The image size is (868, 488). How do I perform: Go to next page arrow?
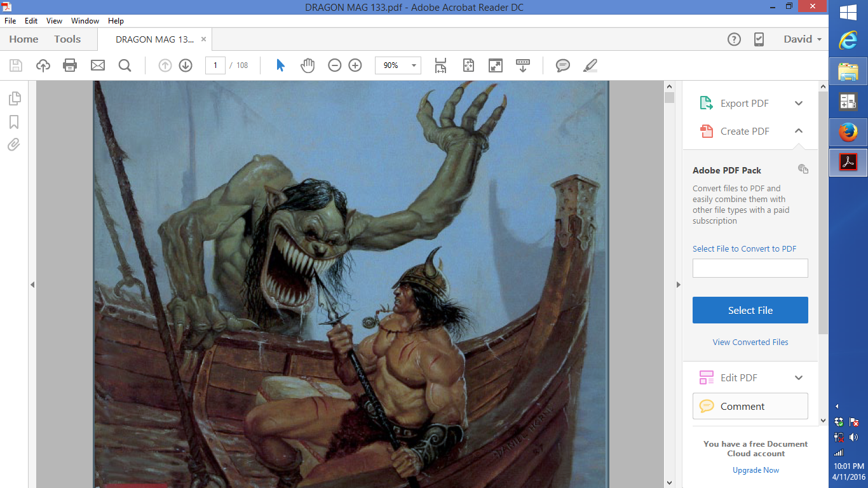[x=186, y=65]
